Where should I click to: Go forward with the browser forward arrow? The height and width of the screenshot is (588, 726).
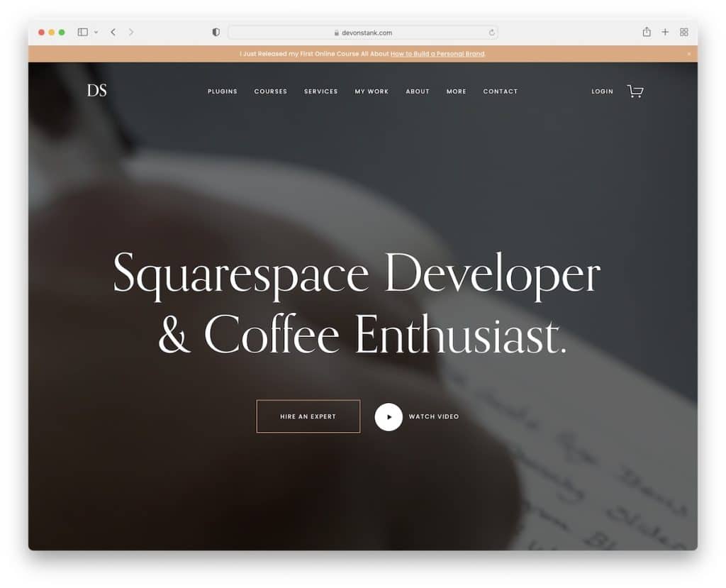[x=131, y=32]
